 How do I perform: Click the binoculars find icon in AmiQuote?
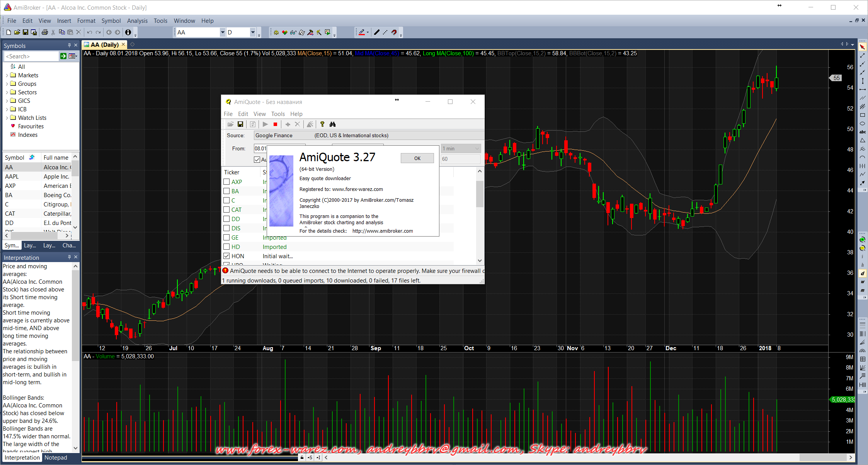tap(332, 124)
